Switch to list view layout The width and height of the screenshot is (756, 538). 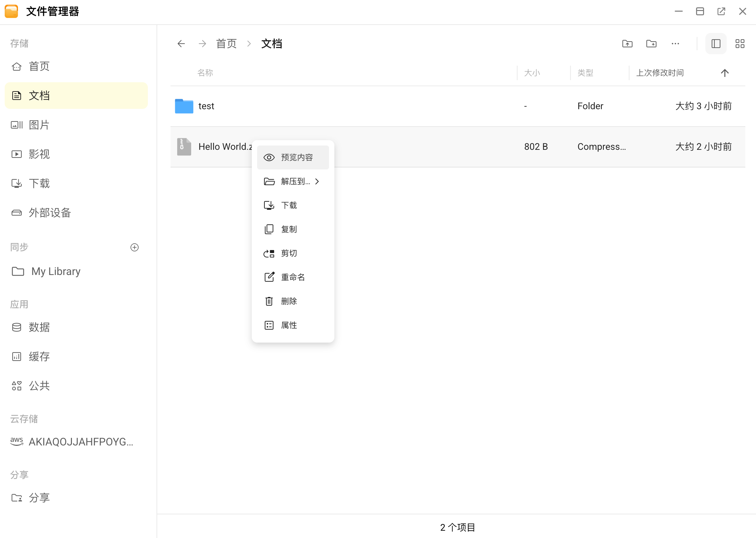click(x=716, y=44)
